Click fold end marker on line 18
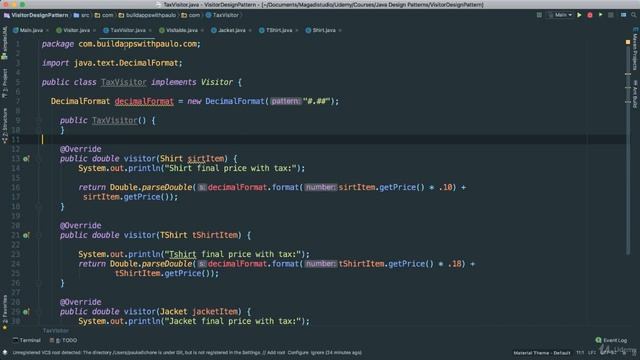 pyautogui.click(x=39, y=207)
